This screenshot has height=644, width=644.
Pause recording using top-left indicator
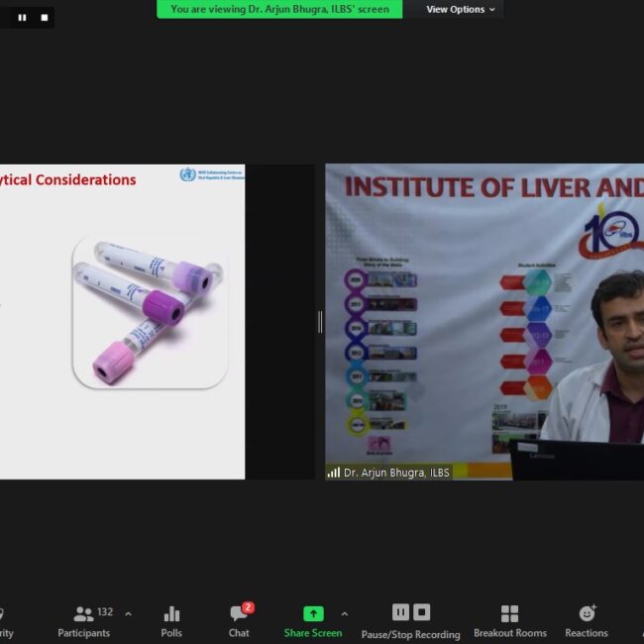coord(22,17)
